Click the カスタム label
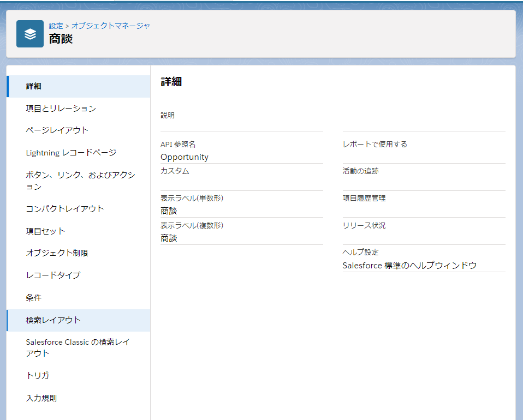This screenshot has height=420, width=523. (175, 171)
